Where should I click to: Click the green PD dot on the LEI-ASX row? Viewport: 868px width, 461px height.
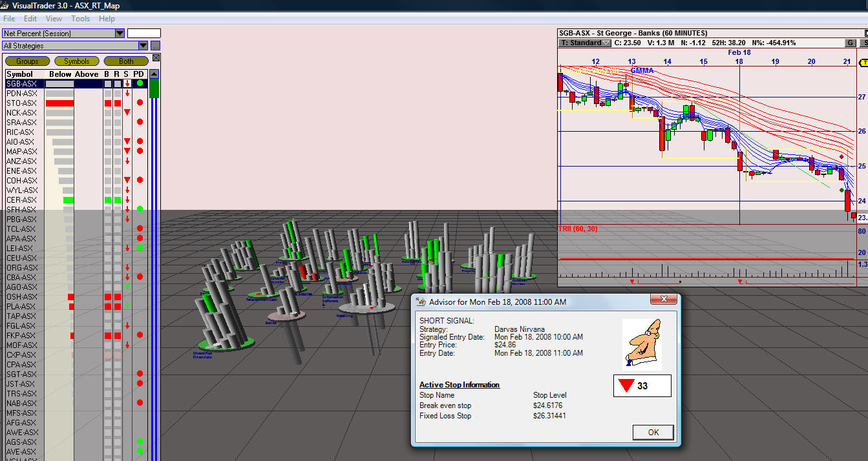click(x=140, y=248)
